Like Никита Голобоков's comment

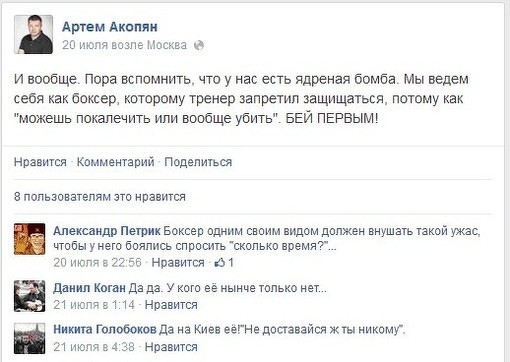(x=171, y=347)
